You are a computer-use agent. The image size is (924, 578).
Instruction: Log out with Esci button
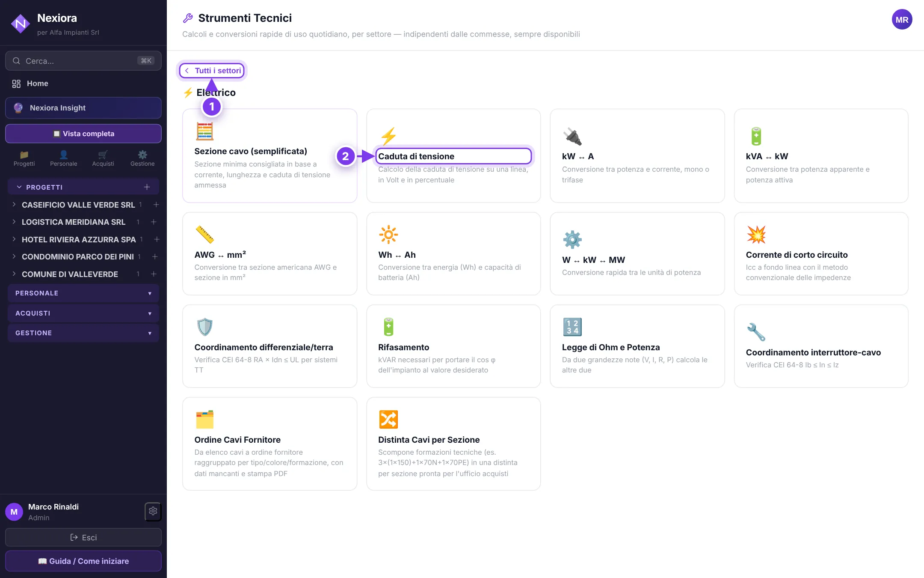coord(83,537)
